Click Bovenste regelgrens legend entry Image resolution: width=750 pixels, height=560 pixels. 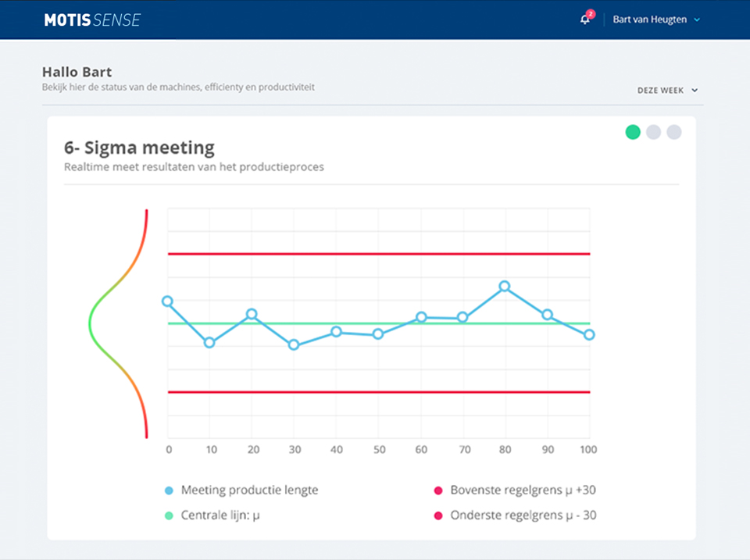click(523, 490)
